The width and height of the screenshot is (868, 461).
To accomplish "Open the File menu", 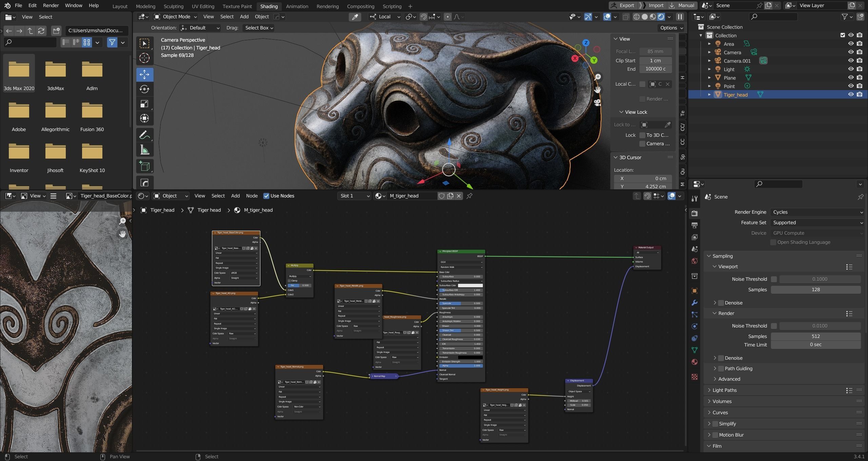I will point(18,5).
